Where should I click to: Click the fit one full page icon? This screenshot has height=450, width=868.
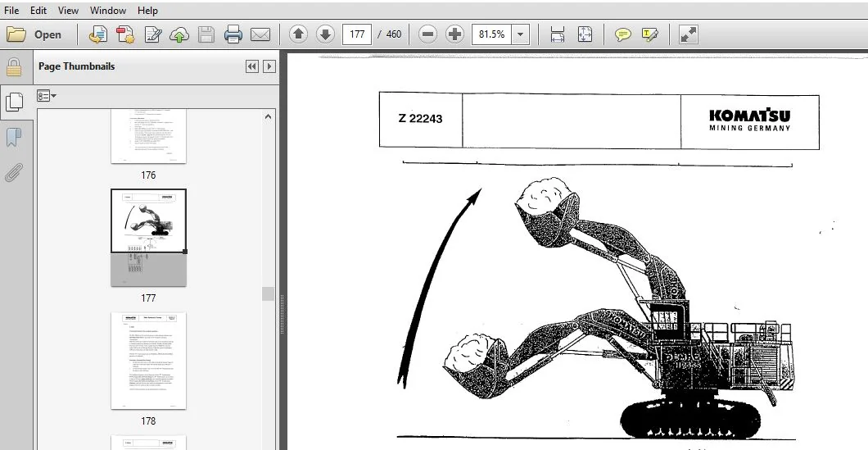point(585,34)
